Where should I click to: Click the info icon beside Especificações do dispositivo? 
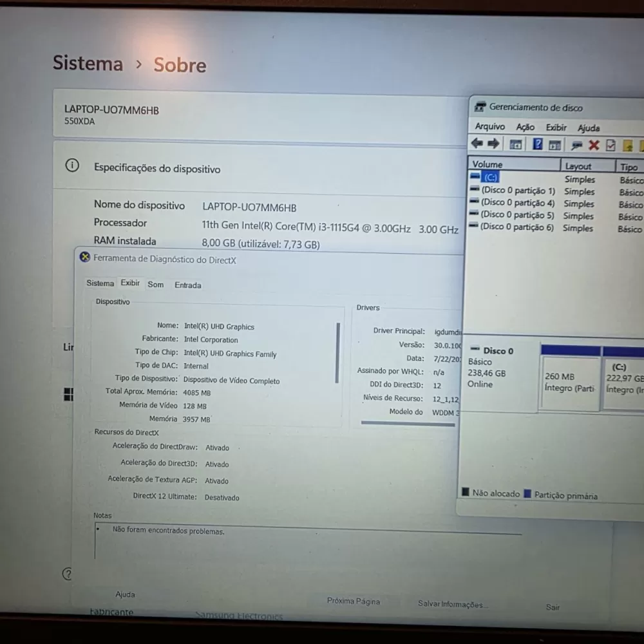(x=72, y=166)
